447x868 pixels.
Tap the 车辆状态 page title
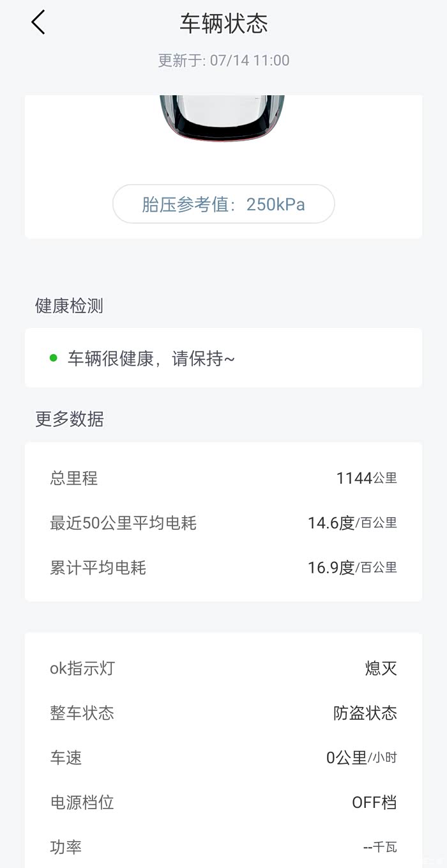pyautogui.click(x=223, y=24)
